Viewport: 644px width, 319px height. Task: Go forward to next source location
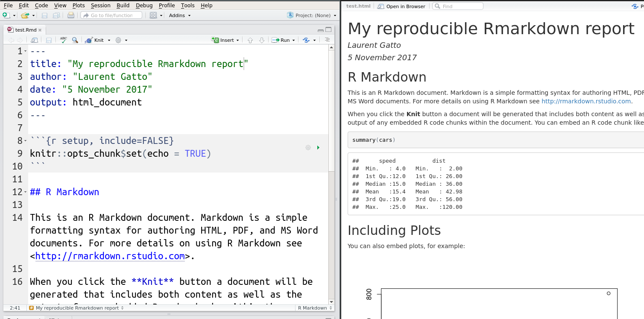20,40
